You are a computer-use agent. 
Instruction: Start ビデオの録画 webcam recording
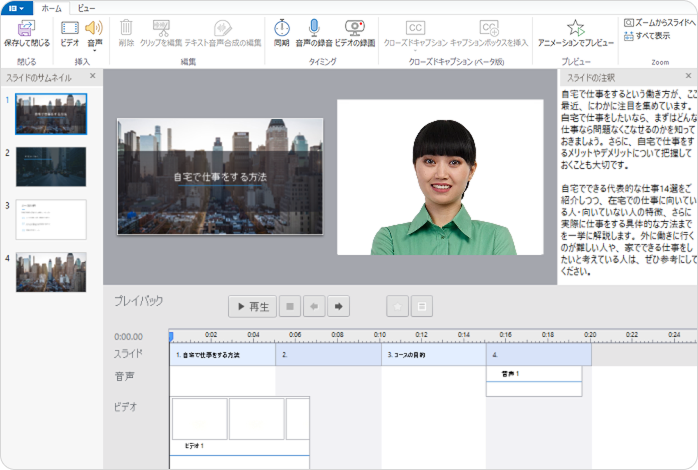[x=353, y=28]
